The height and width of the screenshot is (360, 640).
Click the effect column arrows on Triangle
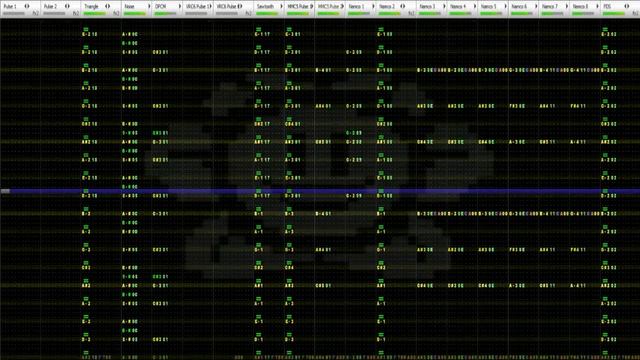click(x=108, y=6)
